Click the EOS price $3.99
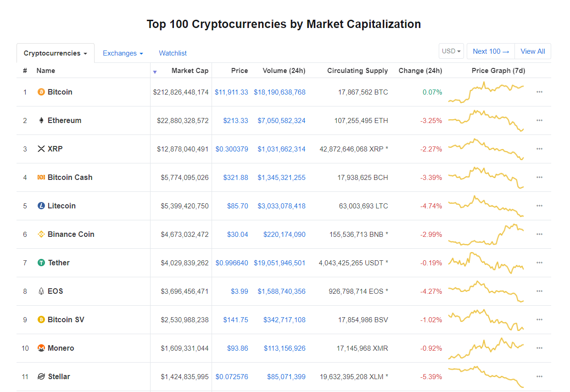The image size is (570, 392). pyautogui.click(x=240, y=291)
